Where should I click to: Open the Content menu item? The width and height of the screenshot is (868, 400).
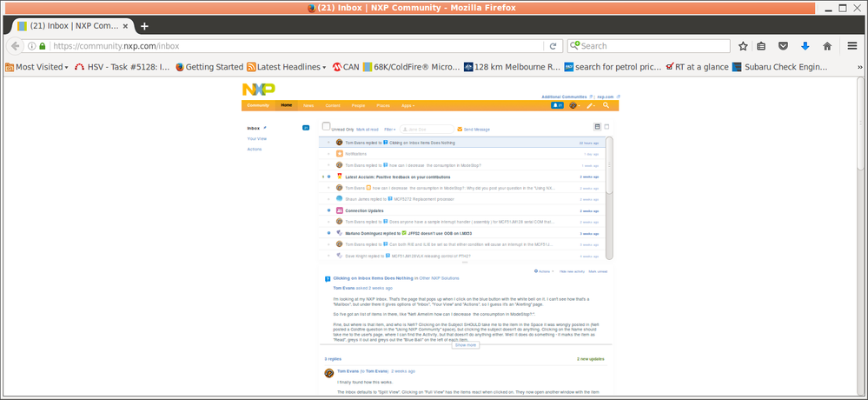click(333, 105)
